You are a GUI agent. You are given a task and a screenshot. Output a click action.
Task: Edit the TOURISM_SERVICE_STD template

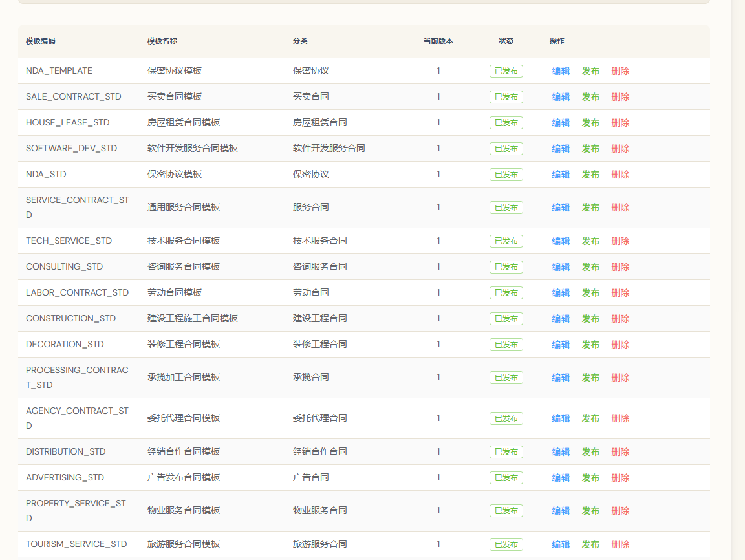click(561, 544)
